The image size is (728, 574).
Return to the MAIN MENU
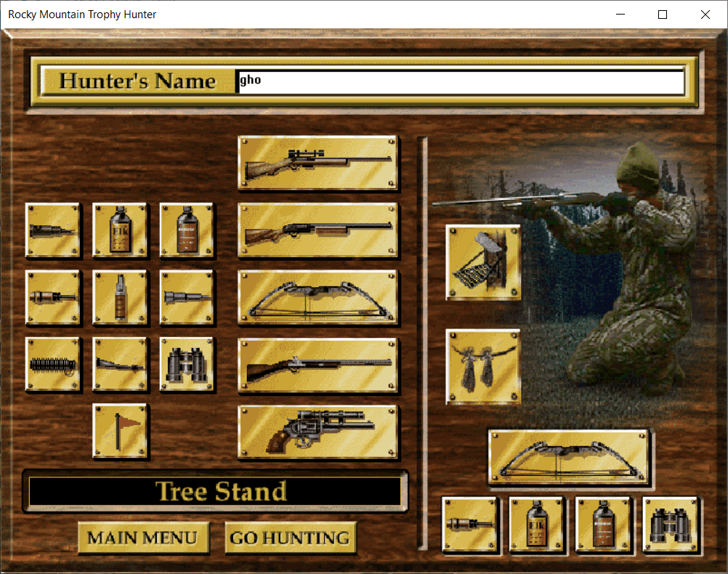[x=143, y=538]
